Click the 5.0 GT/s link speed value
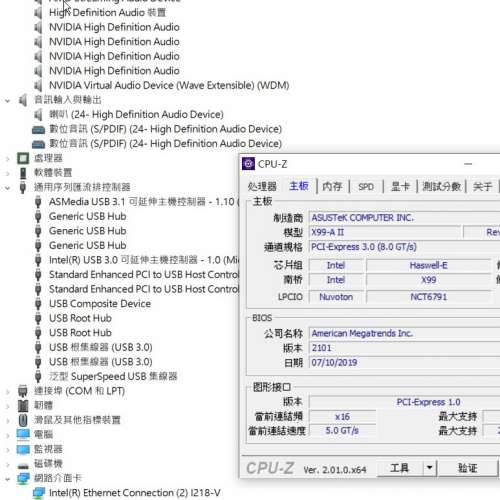Image resolution: width=500 pixels, height=500 pixels. 342,430
